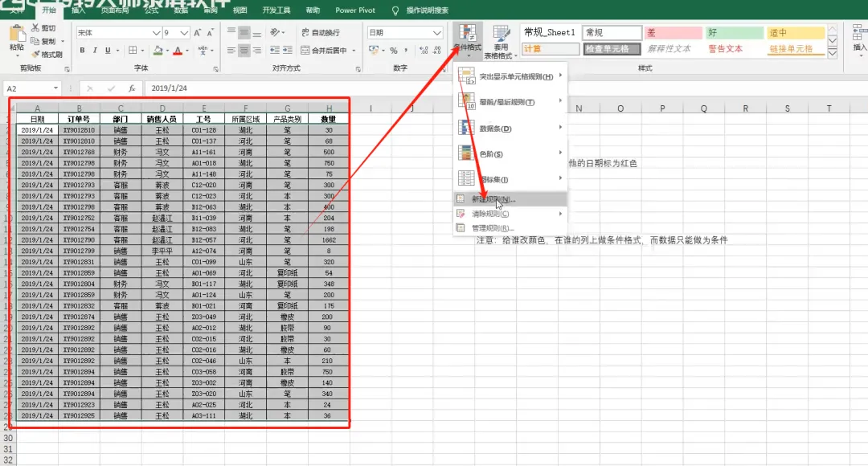Screen dimensions: 868x466
Task: Increase decimal places
Action: pos(424,51)
